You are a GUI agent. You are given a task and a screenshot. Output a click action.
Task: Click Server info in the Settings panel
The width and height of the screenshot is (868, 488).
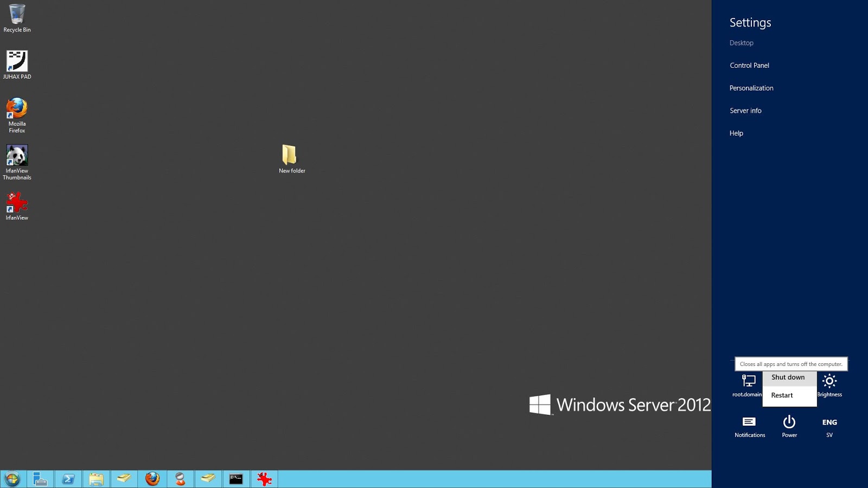click(x=745, y=111)
